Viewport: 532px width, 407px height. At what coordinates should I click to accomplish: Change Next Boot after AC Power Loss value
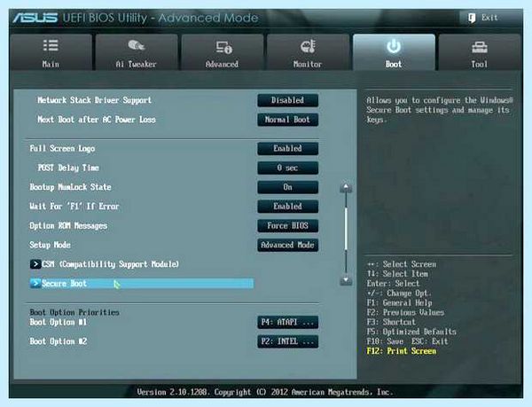(287, 120)
